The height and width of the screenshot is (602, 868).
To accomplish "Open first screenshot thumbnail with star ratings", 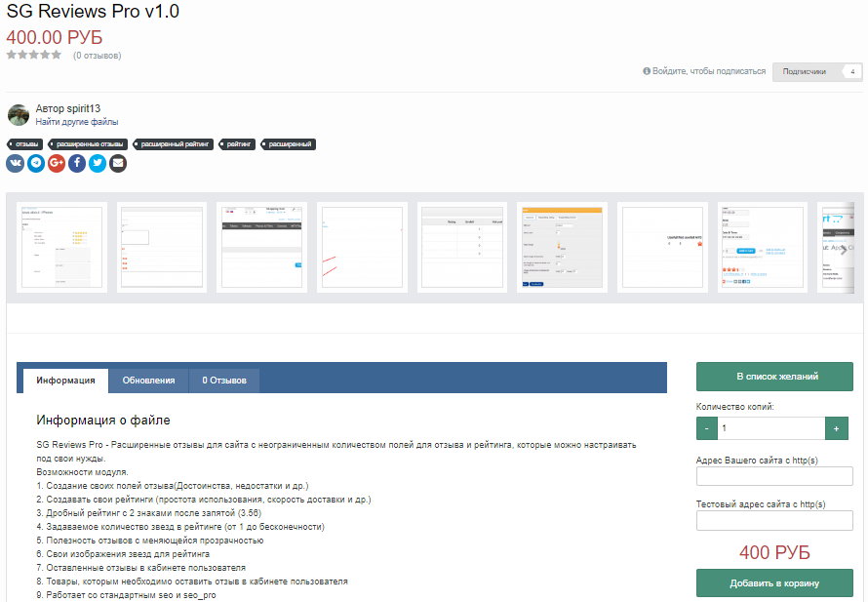I will pyautogui.click(x=61, y=247).
